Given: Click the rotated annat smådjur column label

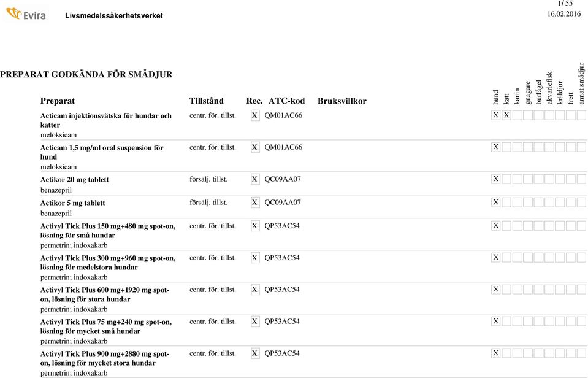Looking at the screenshot, I should pos(581,83).
